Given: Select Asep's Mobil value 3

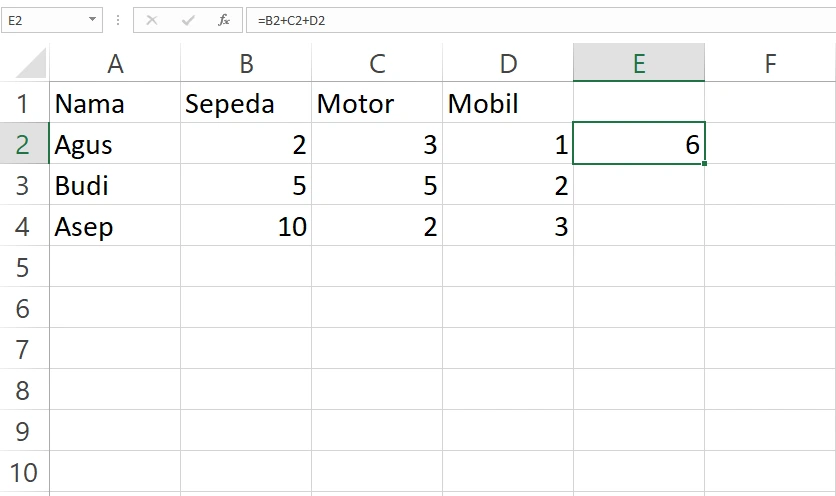Looking at the screenshot, I should click(508, 226).
